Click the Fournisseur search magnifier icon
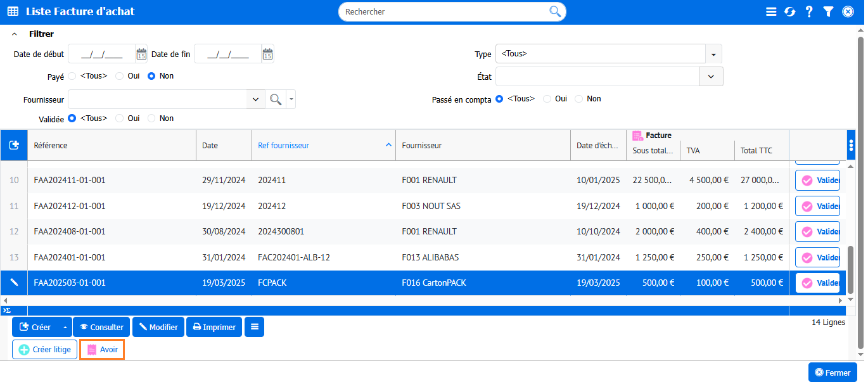868x389 pixels. tap(275, 99)
